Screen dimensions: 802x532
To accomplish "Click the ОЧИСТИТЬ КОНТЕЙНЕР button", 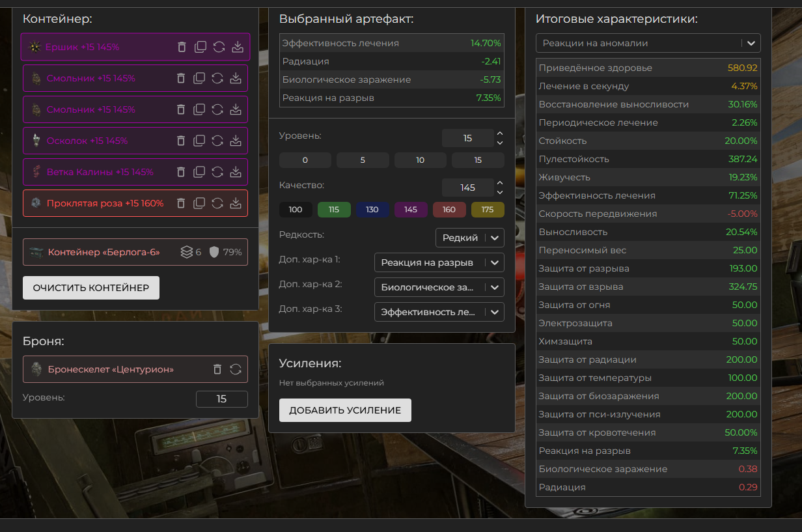I will 91,288.
